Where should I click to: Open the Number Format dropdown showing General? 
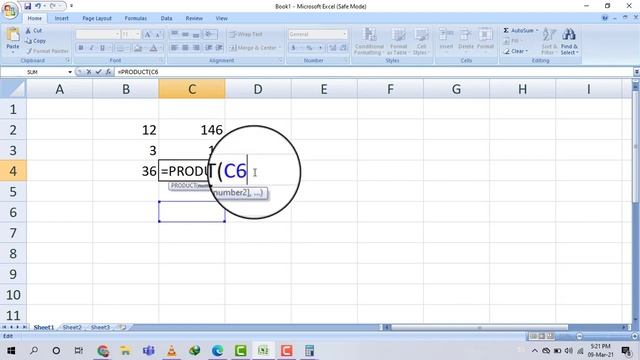click(x=345, y=34)
